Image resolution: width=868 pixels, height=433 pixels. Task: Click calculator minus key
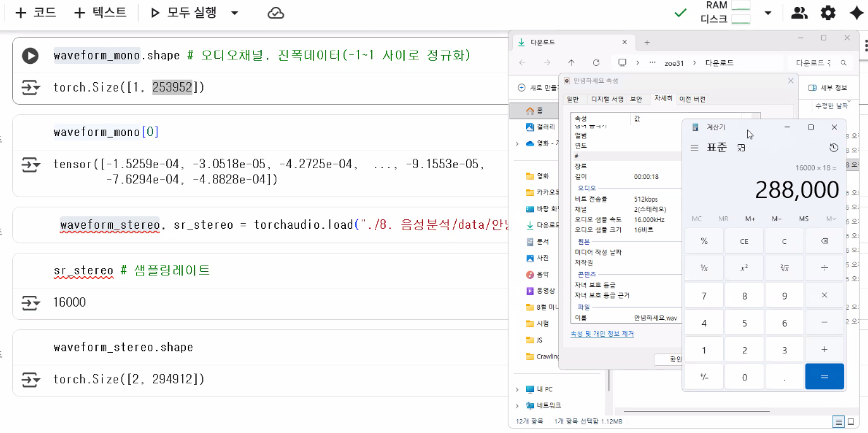point(824,322)
